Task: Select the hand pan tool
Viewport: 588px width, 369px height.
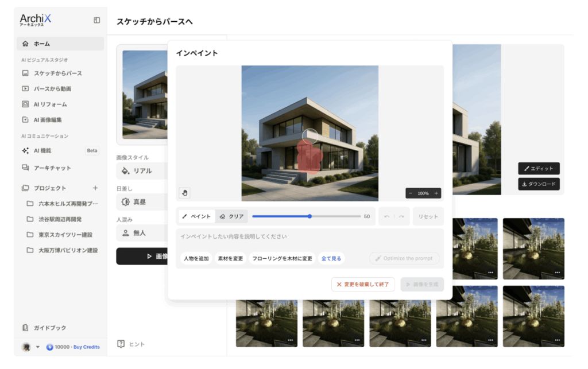Action: click(184, 193)
